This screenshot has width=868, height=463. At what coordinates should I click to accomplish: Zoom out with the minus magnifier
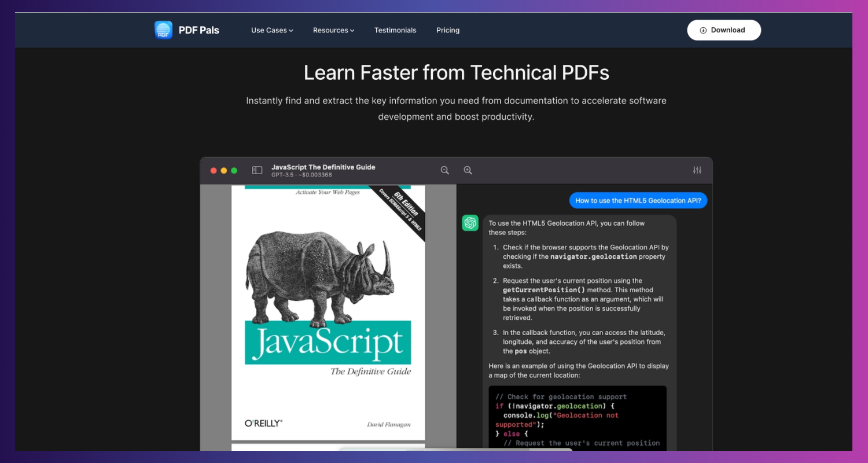[x=445, y=170]
